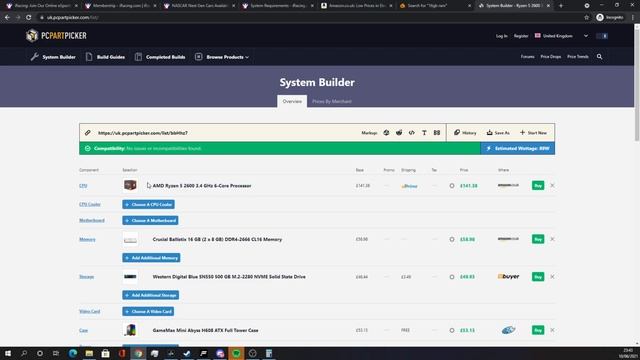
Task: Expand the United Kingdom country dropdown
Action: (x=562, y=36)
